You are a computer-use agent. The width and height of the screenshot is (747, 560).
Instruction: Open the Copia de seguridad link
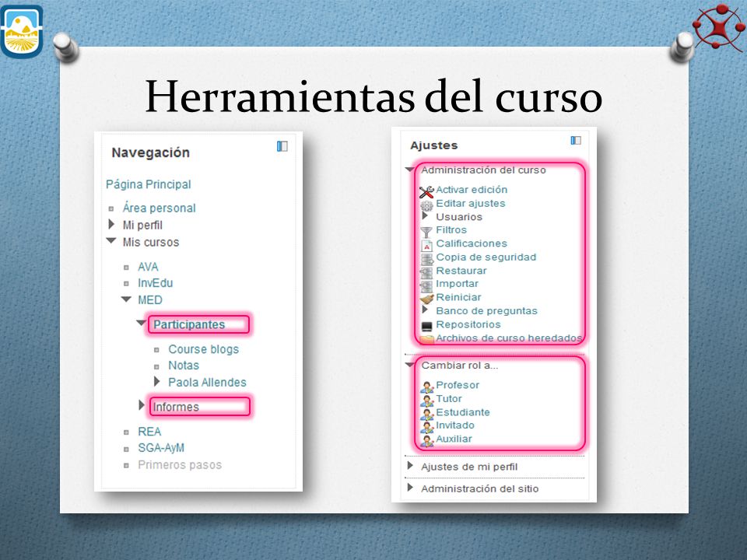(x=486, y=257)
